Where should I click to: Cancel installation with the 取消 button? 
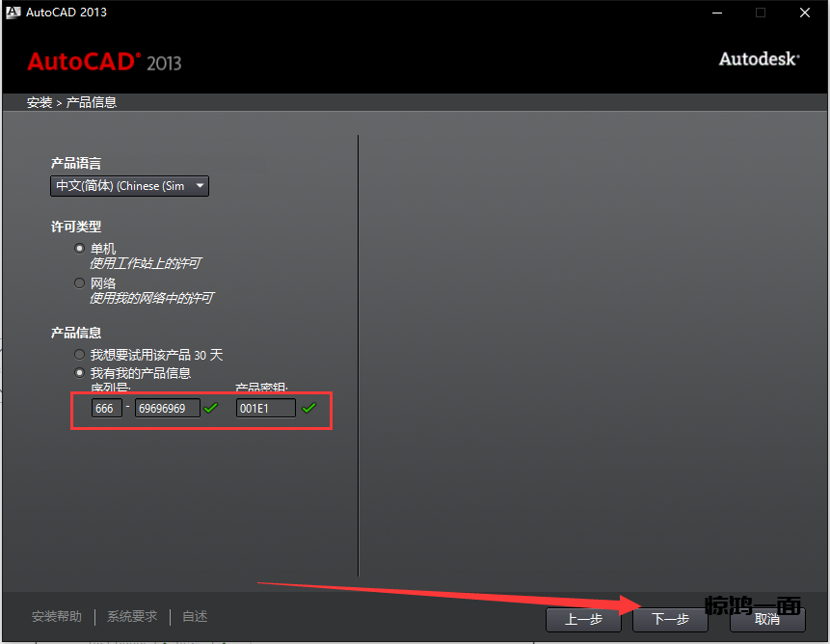767,619
